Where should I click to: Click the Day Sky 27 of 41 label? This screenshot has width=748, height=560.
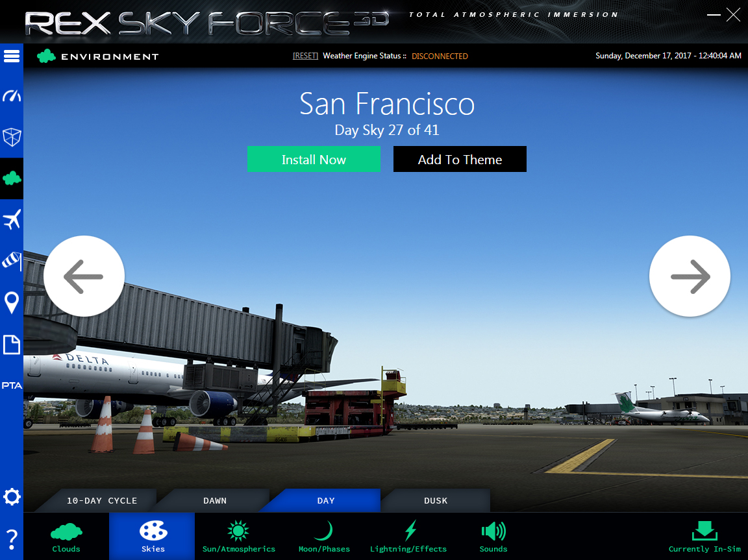(387, 130)
